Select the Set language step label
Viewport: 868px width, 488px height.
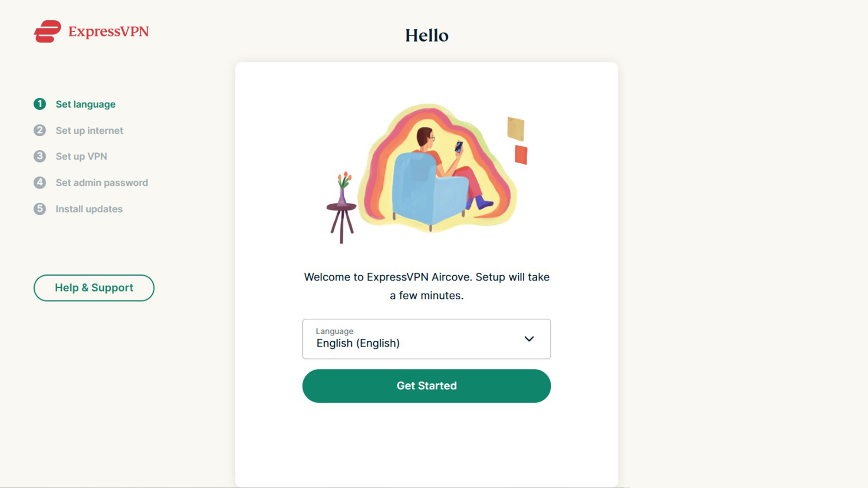point(85,104)
